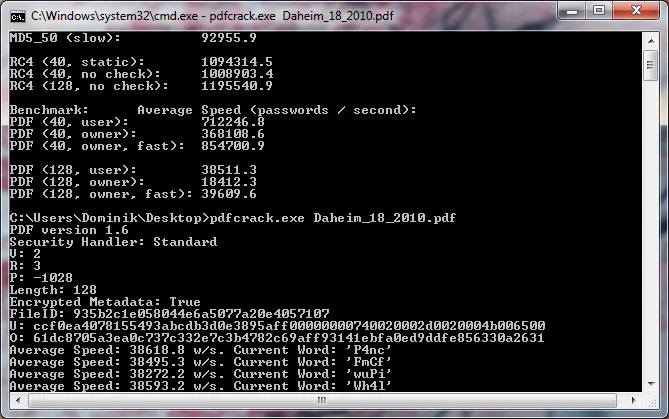Click the O: 61dc8705 hash line
This screenshot has height=419, width=669.
point(277,338)
